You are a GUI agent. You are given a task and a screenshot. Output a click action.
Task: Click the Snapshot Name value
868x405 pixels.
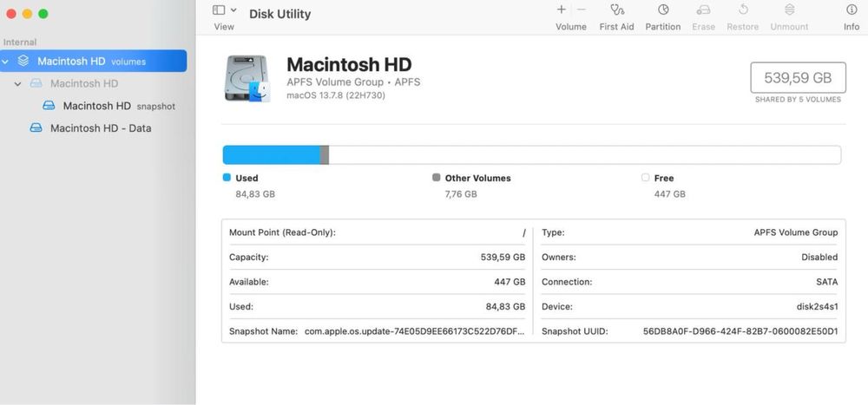click(415, 331)
